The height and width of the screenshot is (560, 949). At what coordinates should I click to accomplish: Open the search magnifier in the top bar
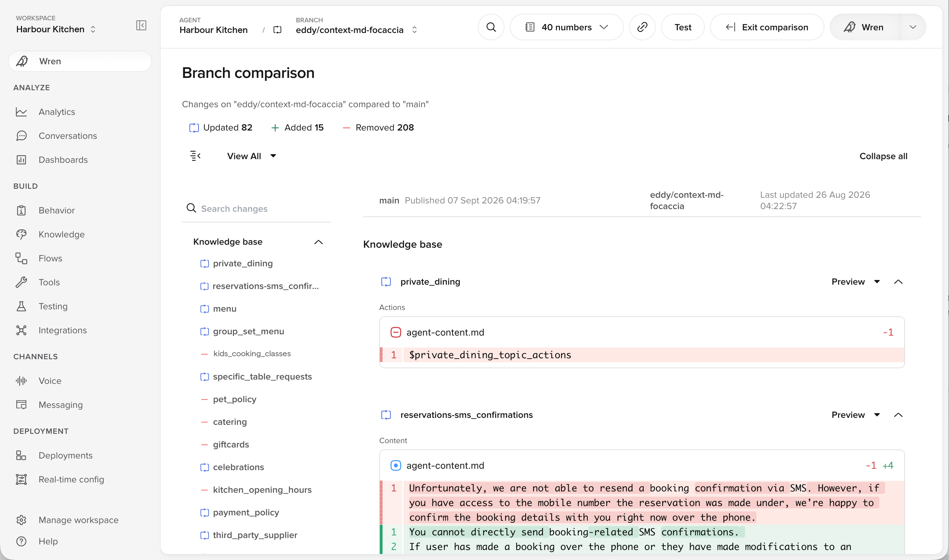[x=491, y=27]
